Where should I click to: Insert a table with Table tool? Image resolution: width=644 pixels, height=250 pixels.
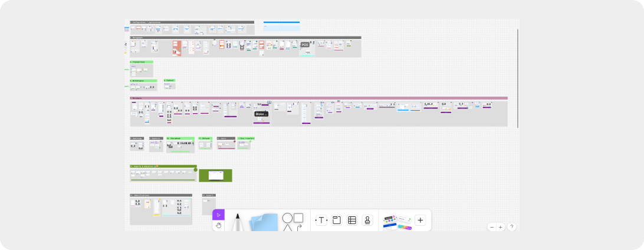click(x=352, y=221)
